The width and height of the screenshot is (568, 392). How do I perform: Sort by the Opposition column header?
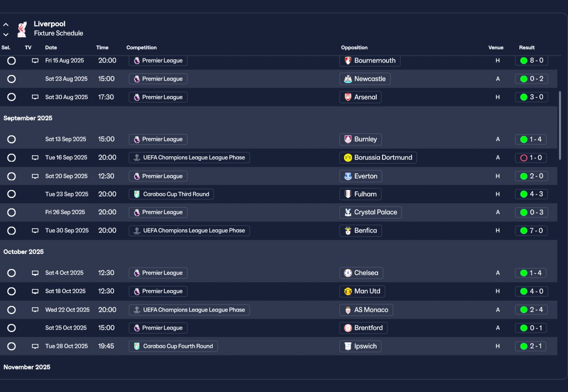tap(354, 48)
